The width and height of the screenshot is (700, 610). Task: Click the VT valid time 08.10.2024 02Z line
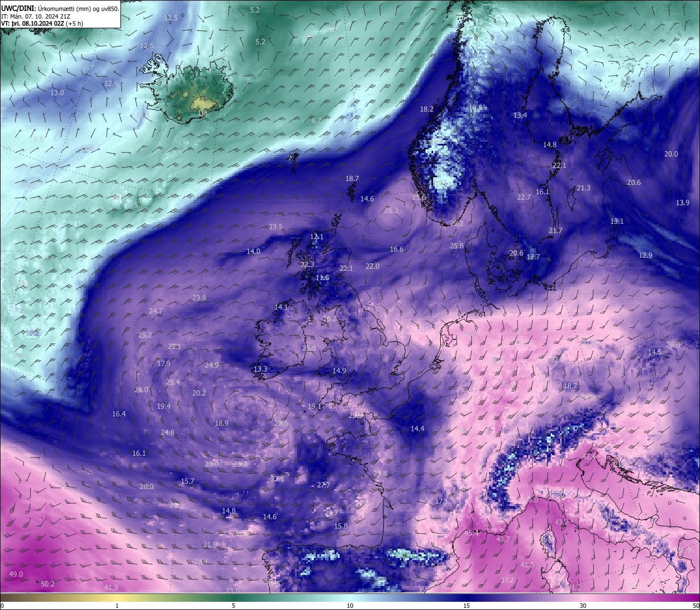click(x=42, y=24)
